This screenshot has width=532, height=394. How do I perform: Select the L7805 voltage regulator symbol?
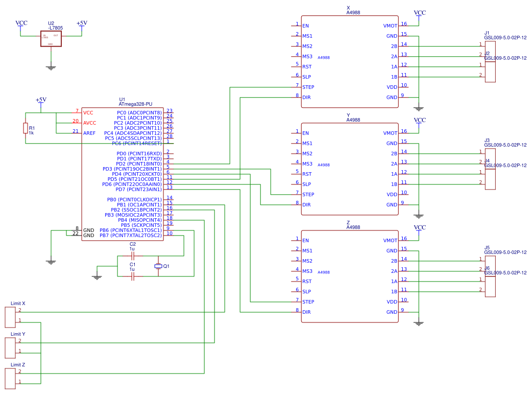pyautogui.click(x=51, y=39)
